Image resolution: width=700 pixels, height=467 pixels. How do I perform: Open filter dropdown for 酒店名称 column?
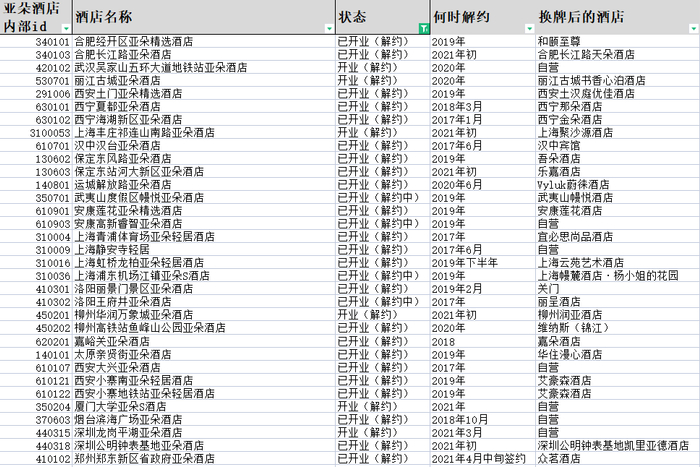(329, 29)
